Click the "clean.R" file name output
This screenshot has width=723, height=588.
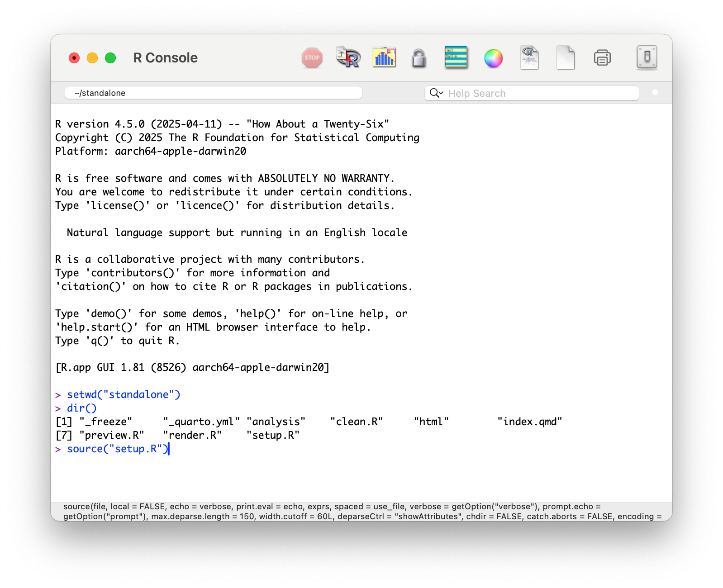point(357,422)
